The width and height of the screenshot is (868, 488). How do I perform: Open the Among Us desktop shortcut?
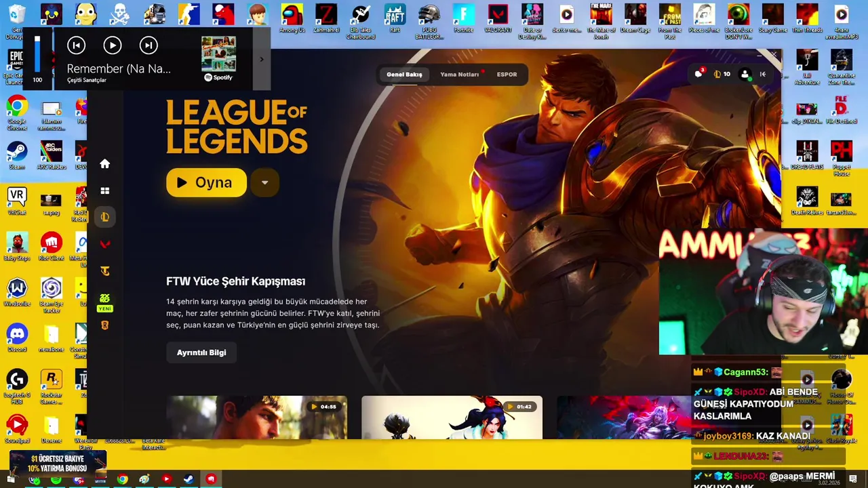292,19
